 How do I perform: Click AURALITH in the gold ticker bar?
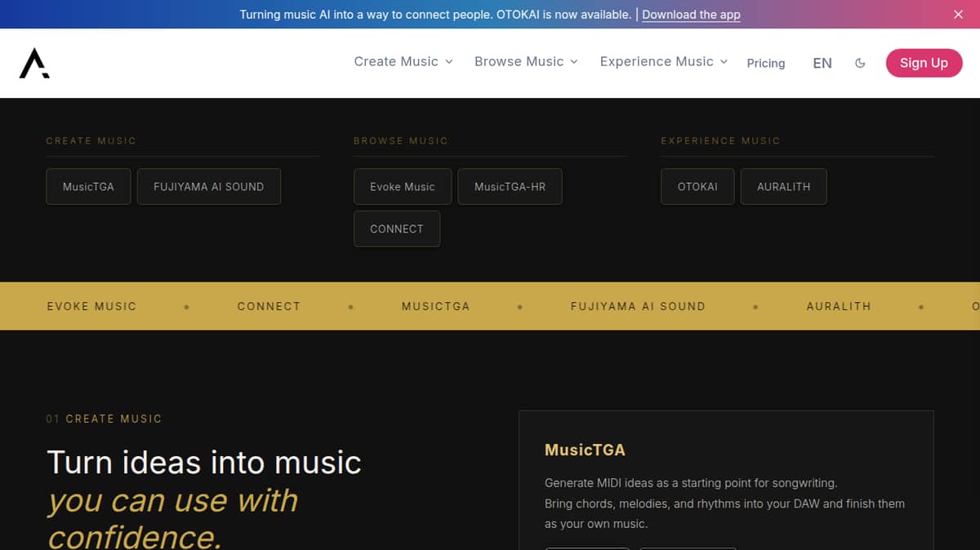[839, 306]
